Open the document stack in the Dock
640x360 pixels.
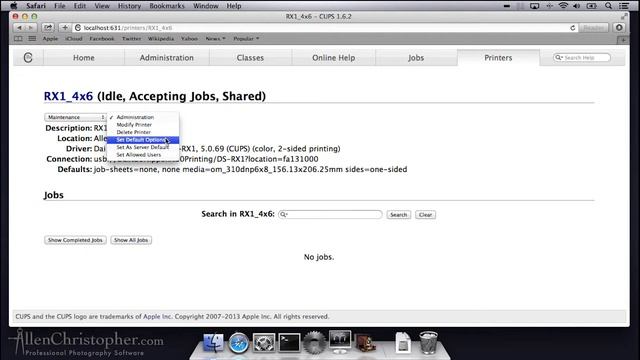click(403, 342)
